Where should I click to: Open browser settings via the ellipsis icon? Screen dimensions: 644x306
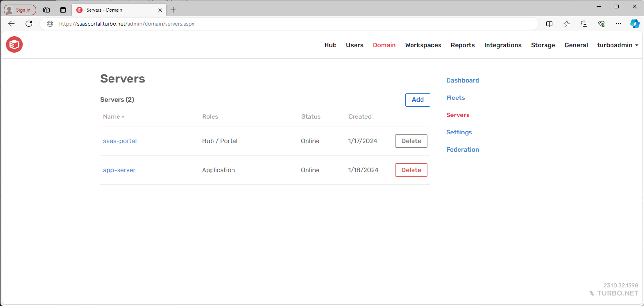pos(619,23)
